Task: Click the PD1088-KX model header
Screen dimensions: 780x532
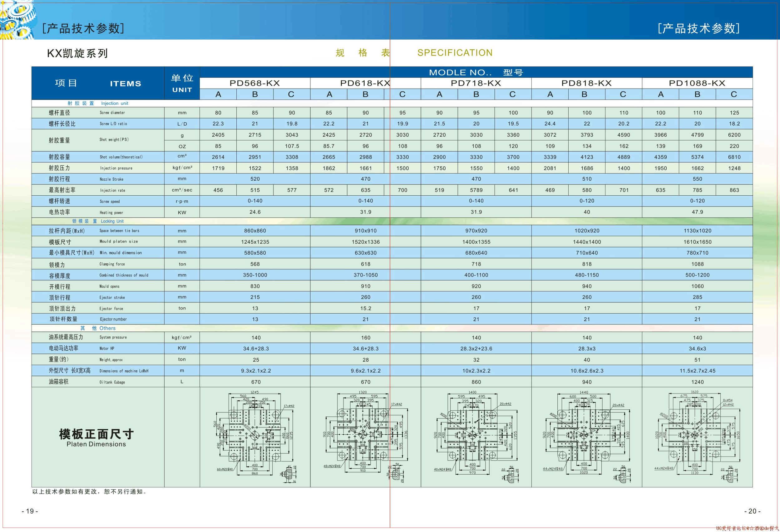Action: 697,83
